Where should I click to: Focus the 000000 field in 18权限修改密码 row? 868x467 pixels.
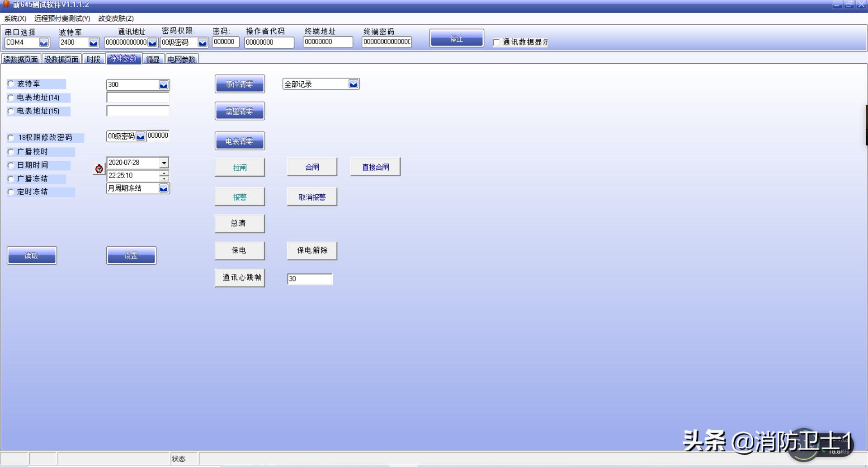[158, 136]
